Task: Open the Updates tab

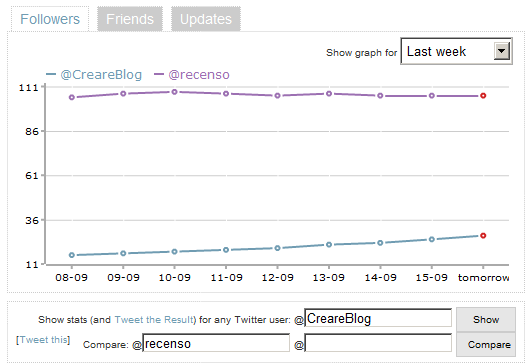Action: (x=206, y=19)
